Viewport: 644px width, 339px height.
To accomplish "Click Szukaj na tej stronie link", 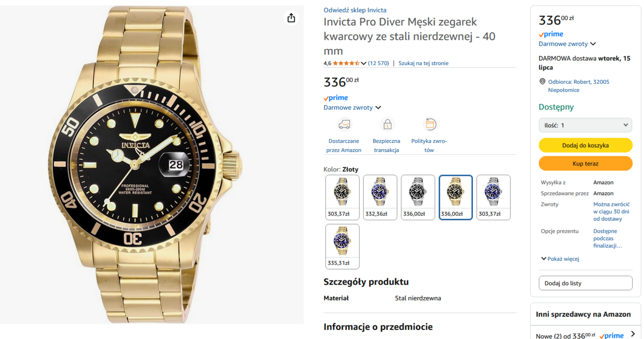I will (x=423, y=63).
